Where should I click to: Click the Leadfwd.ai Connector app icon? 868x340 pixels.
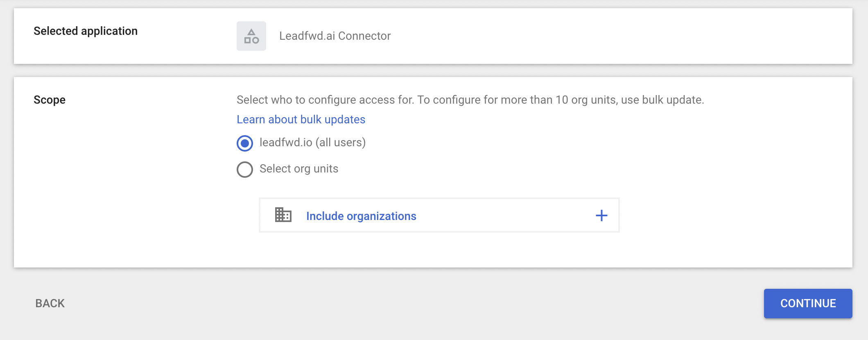(x=251, y=36)
